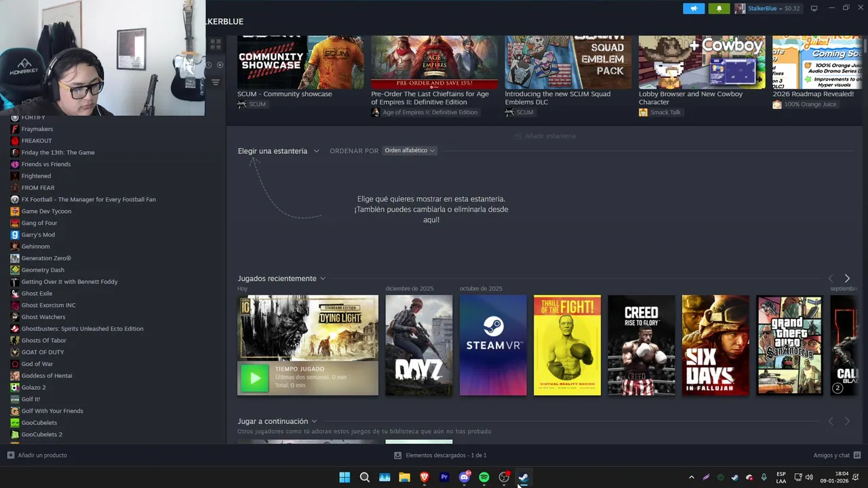
Task: Click Golf It! list icon
Action: [15, 399]
